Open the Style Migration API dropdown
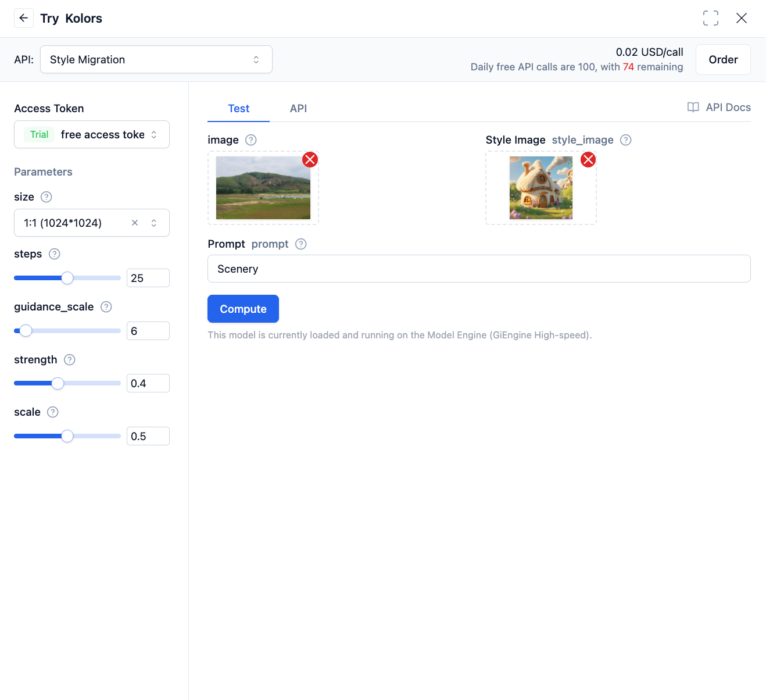 tap(156, 60)
